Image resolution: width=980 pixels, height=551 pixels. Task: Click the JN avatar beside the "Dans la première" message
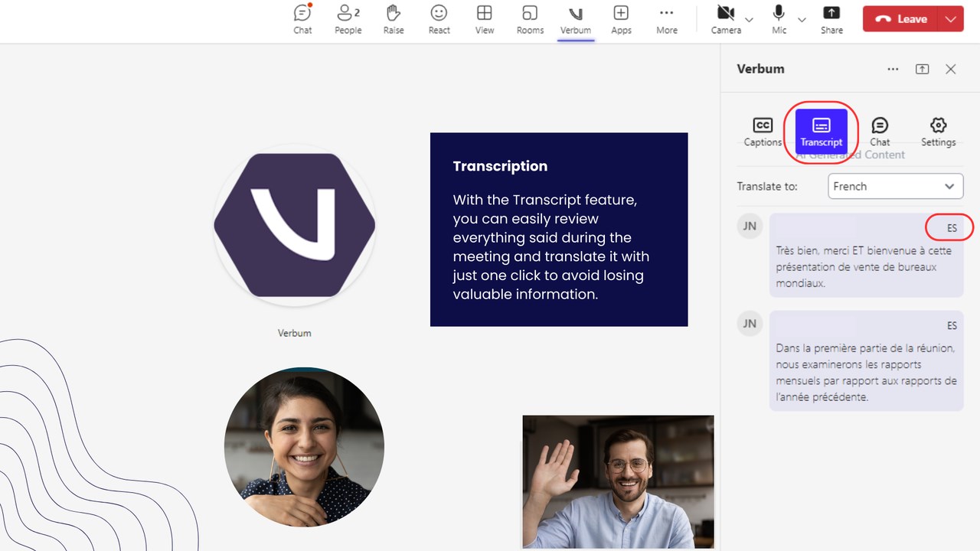pos(750,324)
